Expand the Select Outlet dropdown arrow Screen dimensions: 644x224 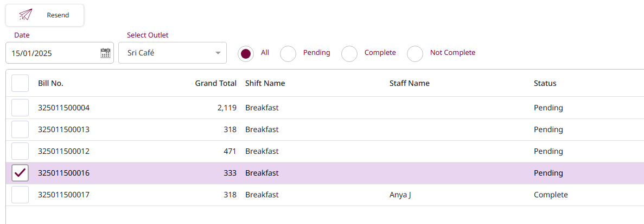click(218, 53)
